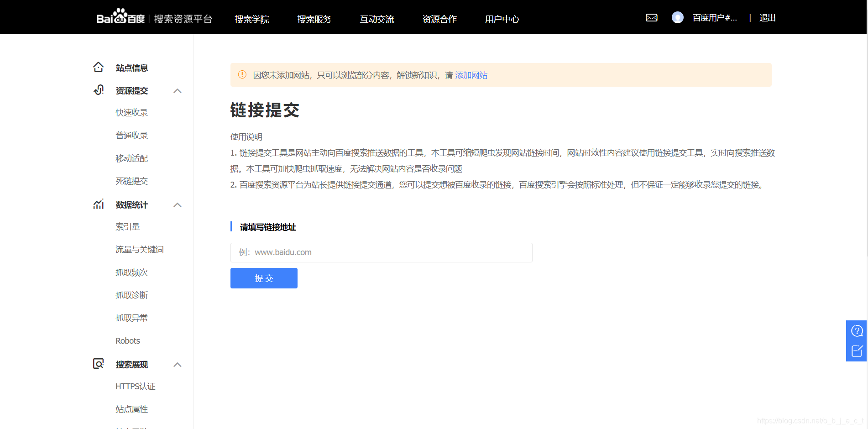Open HTTPS认证 in the sidebar
The image size is (868, 429).
pos(136,387)
